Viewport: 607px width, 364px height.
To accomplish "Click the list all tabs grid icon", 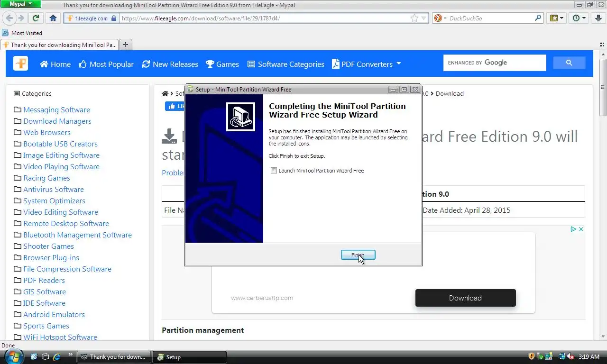I will pyautogui.click(x=603, y=45).
